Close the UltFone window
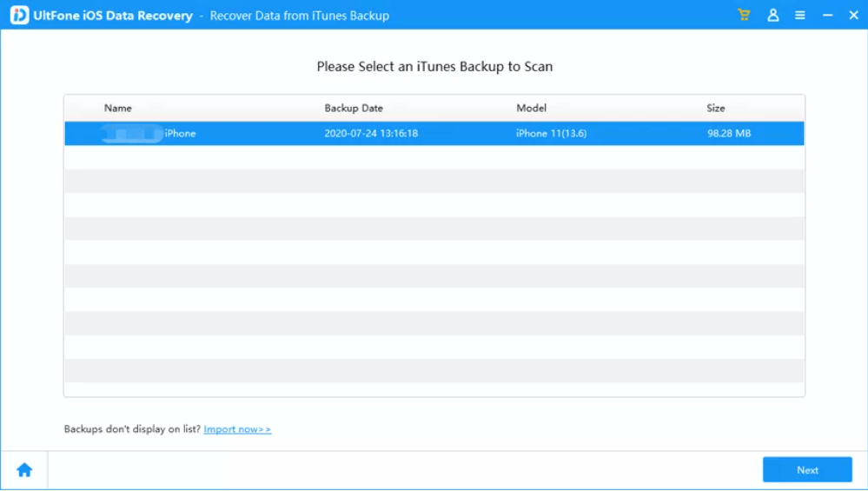Screen dimensions: 868x491 tap(853, 16)
